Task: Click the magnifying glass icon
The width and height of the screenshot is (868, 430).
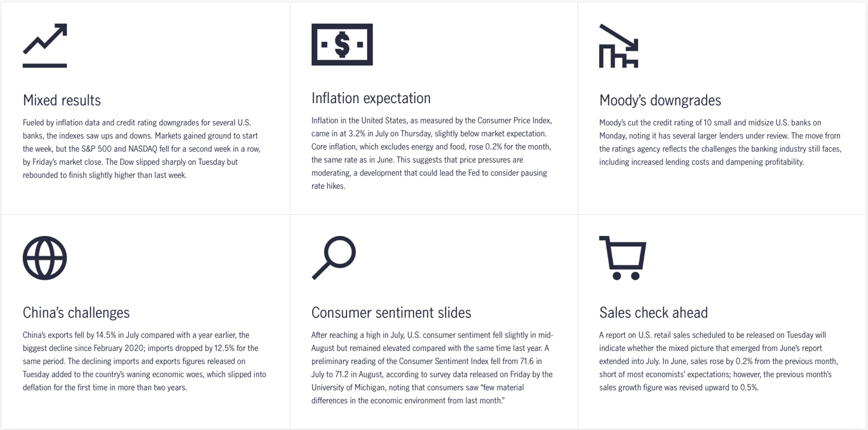Action: tap(334, 258)
